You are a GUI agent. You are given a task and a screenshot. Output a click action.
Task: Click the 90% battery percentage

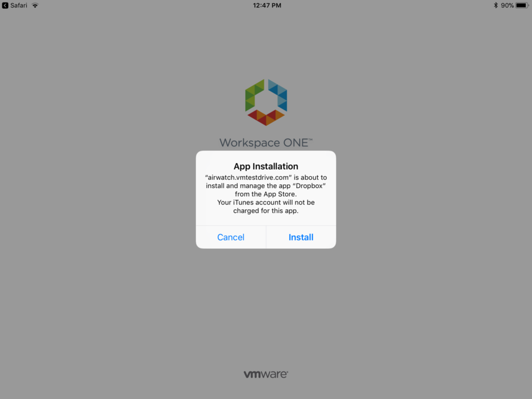pyautogui.click(x=507, y=6)
